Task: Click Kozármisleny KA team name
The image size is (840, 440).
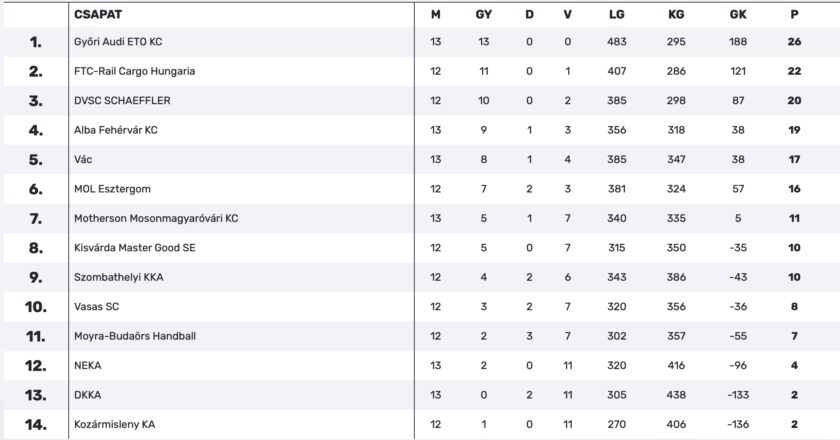Action: [114, 424]
